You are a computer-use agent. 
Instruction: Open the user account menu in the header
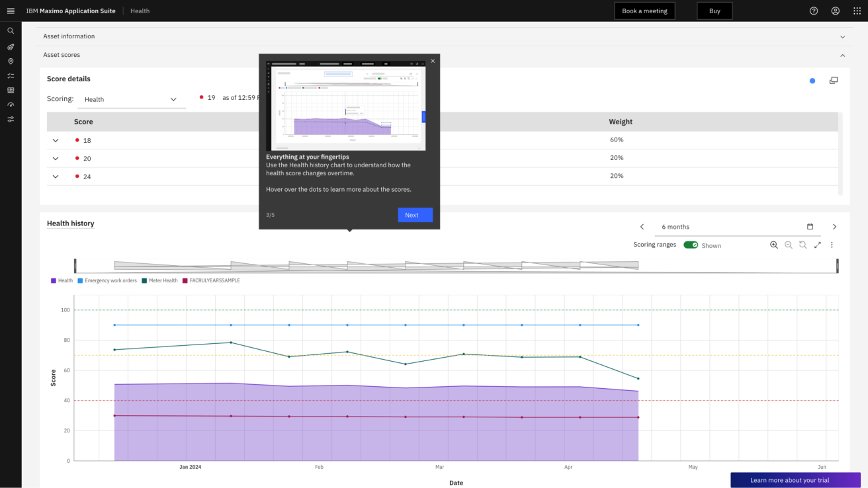click(x=835, y=11)
